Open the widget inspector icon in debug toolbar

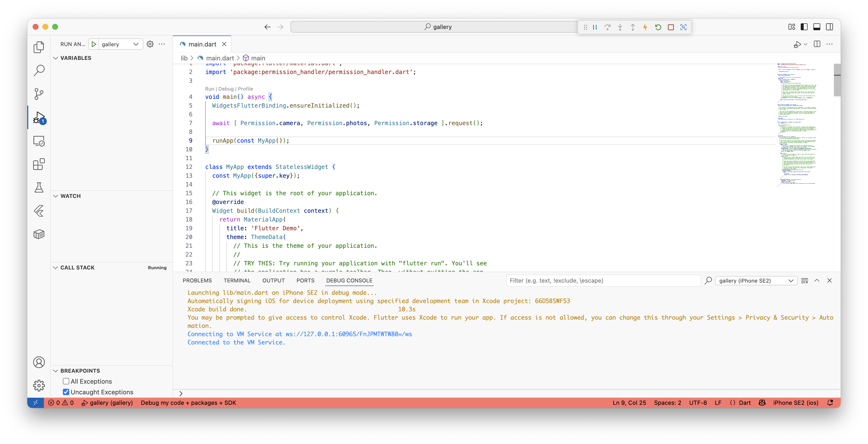pyautogui.click(x=683, y=27)
